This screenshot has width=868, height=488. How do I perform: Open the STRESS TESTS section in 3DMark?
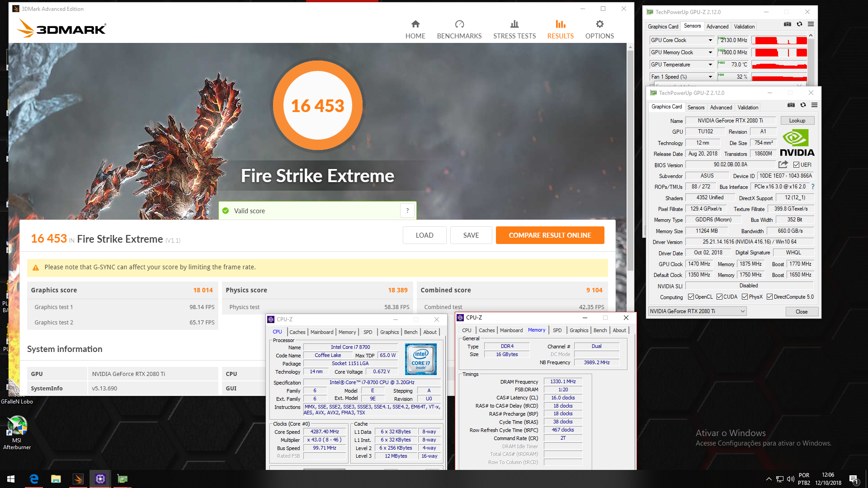tap(514, 30)
